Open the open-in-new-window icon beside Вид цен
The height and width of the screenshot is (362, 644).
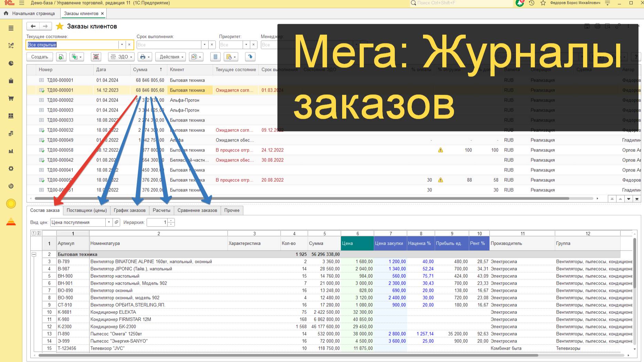tap(116, 222)
